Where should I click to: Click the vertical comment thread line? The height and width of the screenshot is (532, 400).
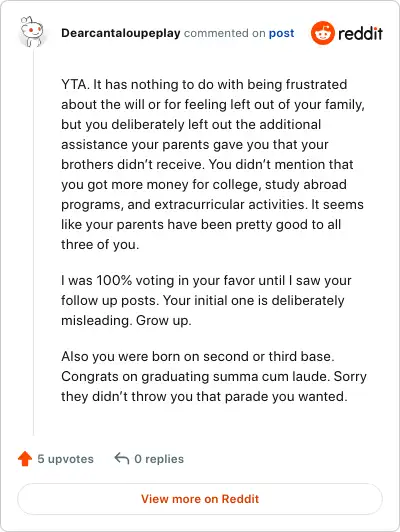point(34,243)
